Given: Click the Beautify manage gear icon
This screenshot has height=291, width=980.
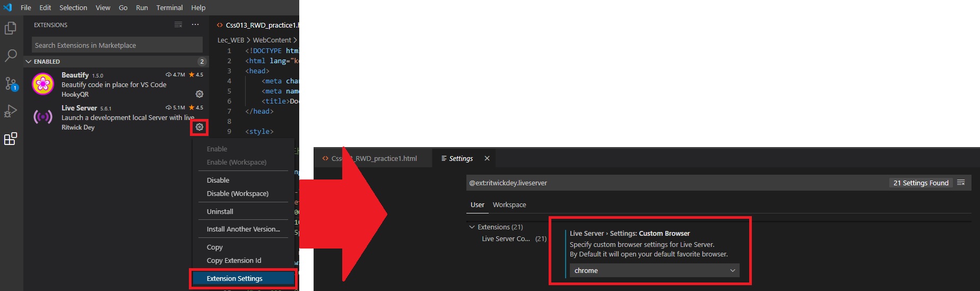Looking at the screenshot, I should pyautogui.click(x=200, y=94).
